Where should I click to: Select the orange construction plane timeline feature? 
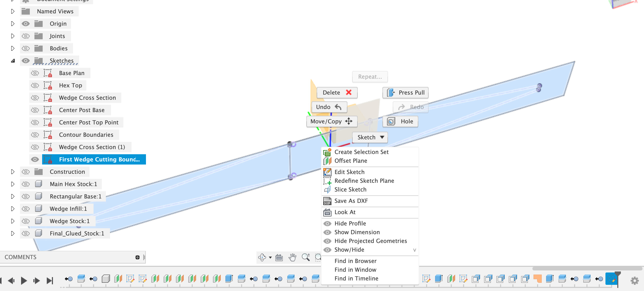(x=537, y=279)
